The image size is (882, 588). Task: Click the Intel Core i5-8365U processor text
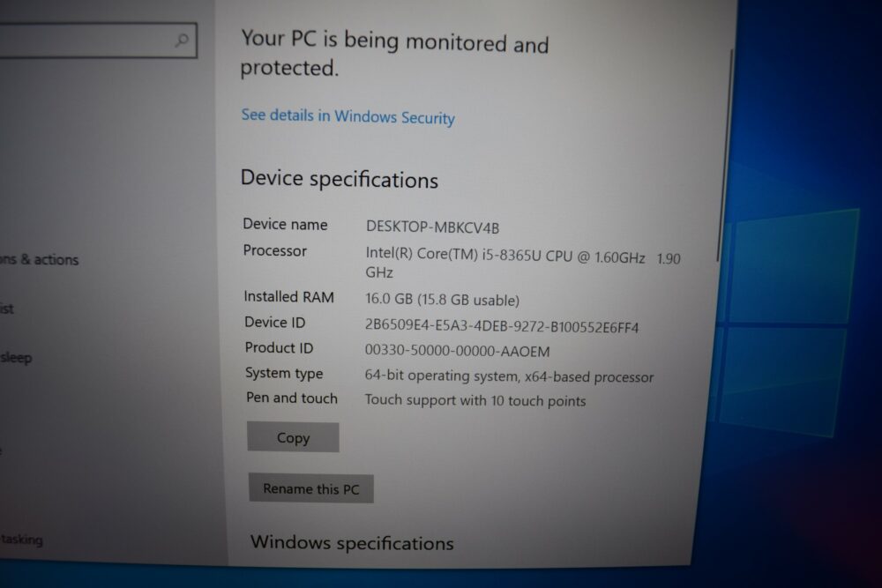coord(522,263)
